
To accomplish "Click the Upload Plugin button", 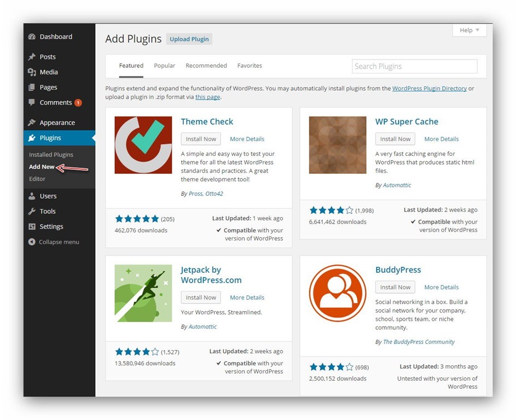I will pos(189,39).
